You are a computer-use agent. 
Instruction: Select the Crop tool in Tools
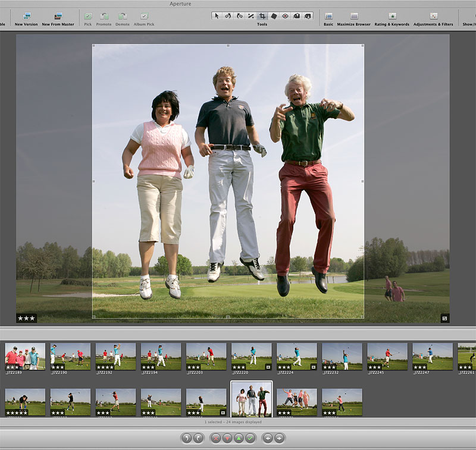[x=261, y=16]
